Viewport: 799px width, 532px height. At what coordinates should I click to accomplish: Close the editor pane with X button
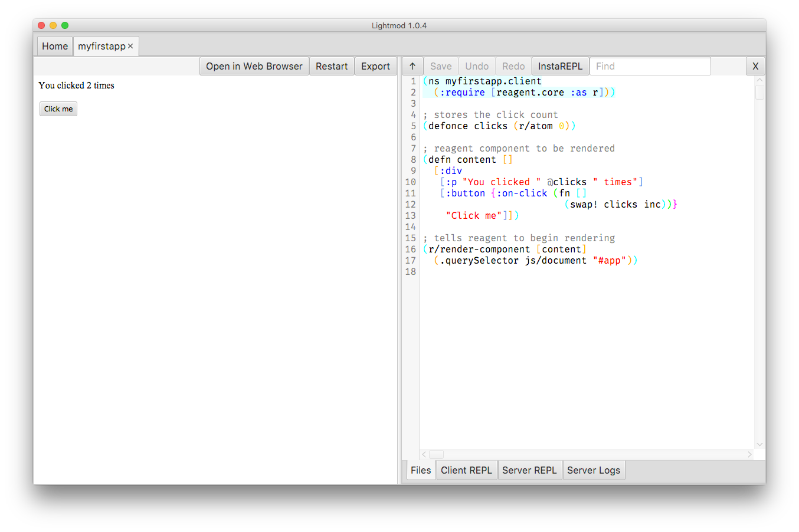point(755,66)
